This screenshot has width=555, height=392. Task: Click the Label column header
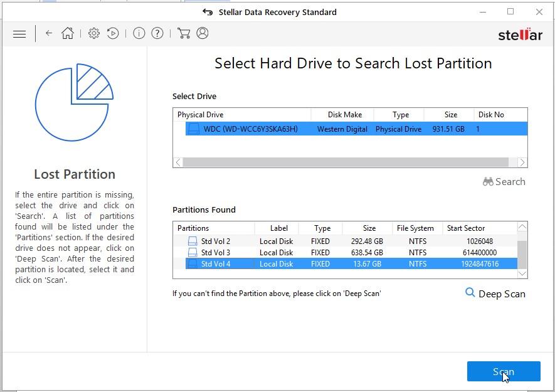pos(277,228)
